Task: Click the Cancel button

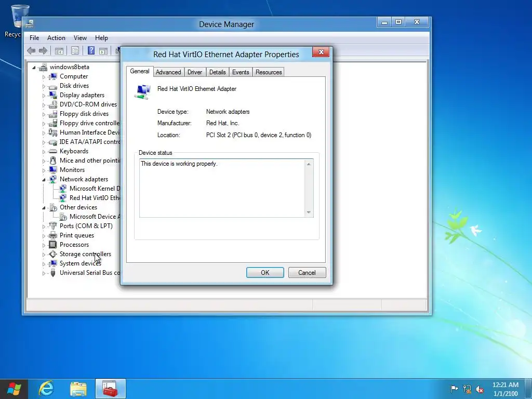Action: pos(307,272)
